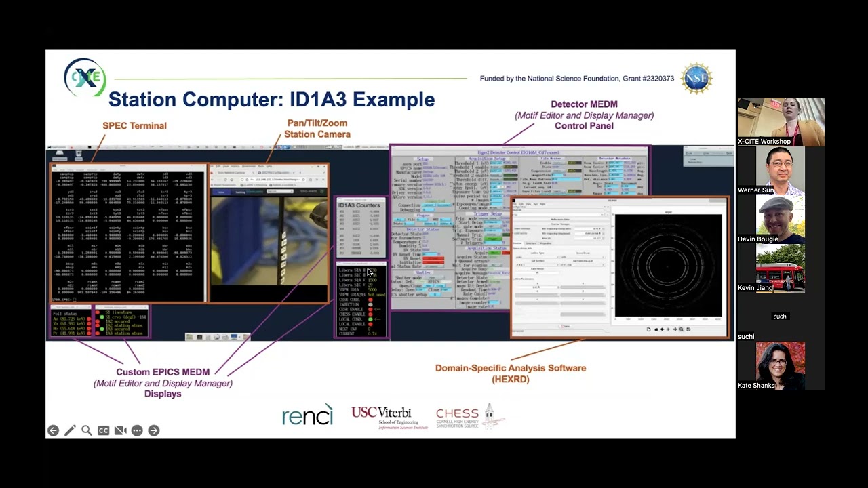Click the Au (80.725 keV) foil row

(71, 318)
